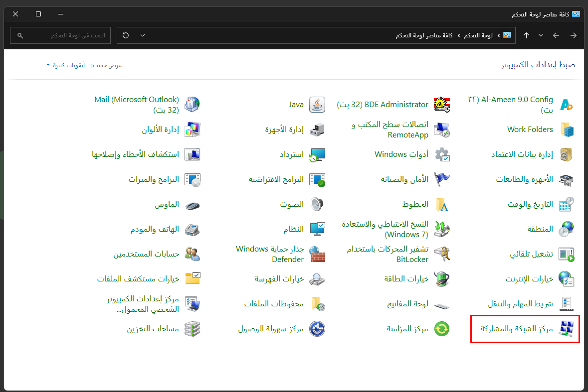Select 'كافة عناصر لوحة التحكم' breadcrumb segment
Screen dimensions: 588x392
pos(424,35)
